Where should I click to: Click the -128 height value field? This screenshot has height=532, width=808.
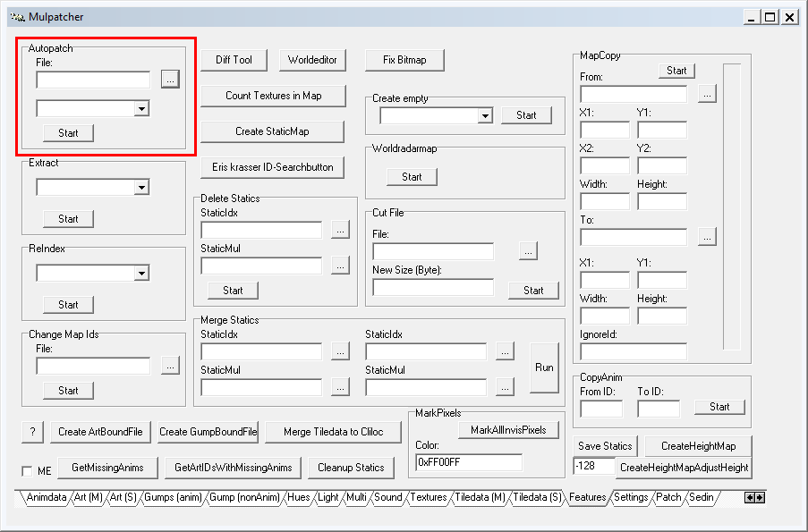coord(593,466)
